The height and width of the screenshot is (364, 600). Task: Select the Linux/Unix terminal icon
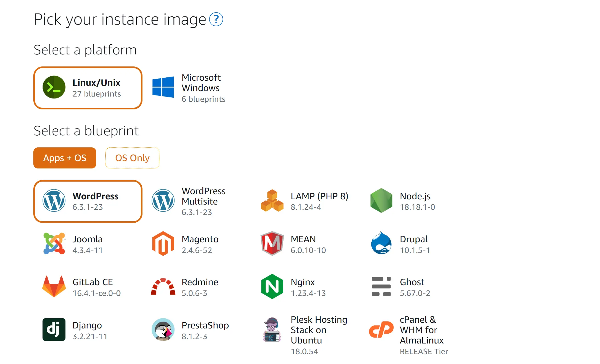pos(54,87)
